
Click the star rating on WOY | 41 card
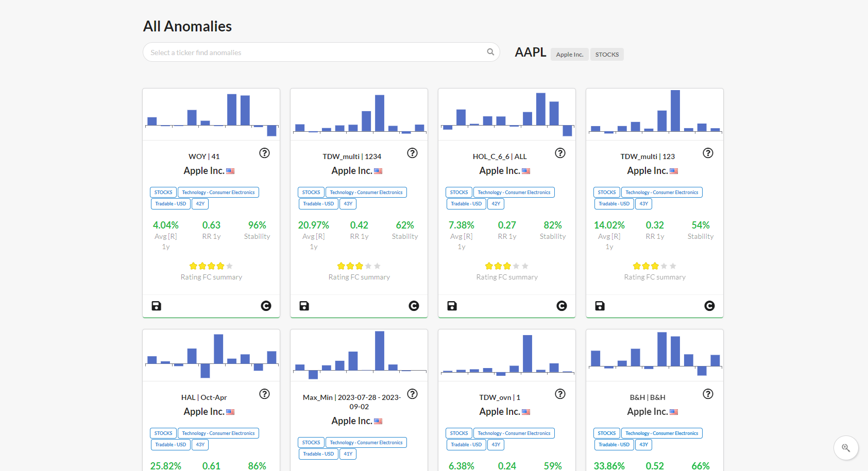211,266
